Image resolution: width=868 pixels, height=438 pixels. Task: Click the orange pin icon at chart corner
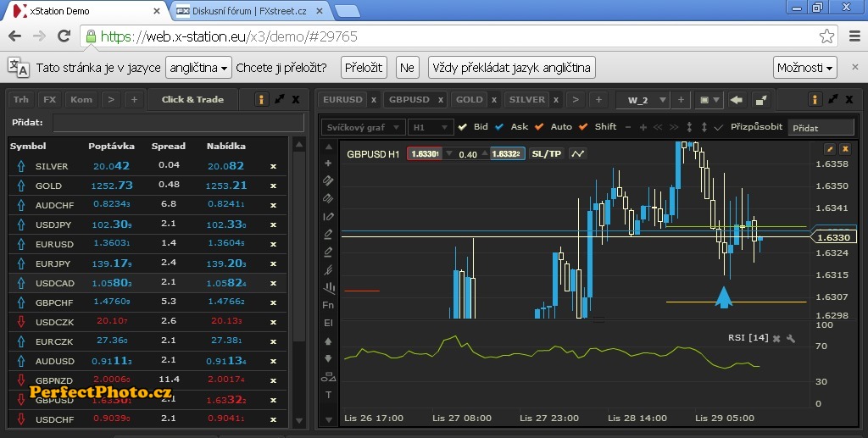[830, 149]
